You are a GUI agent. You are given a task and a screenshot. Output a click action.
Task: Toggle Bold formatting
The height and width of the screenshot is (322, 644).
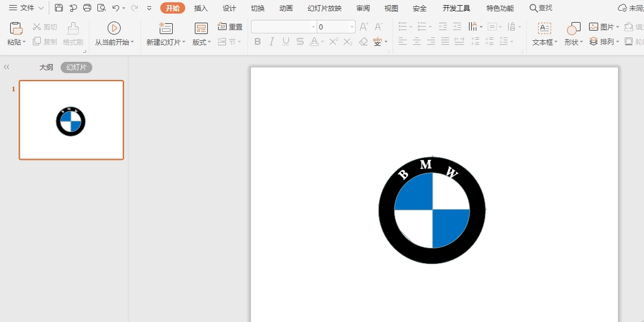click(x=258, y=41)
